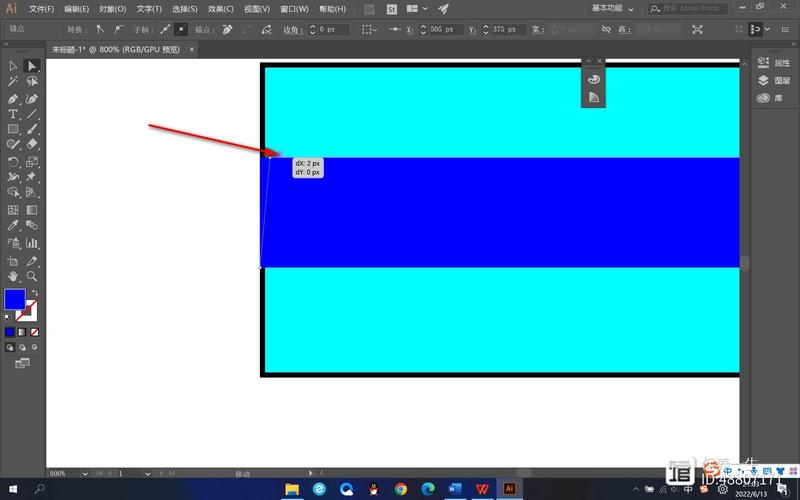Select the Zoom magnifier tool

(32, 275)
